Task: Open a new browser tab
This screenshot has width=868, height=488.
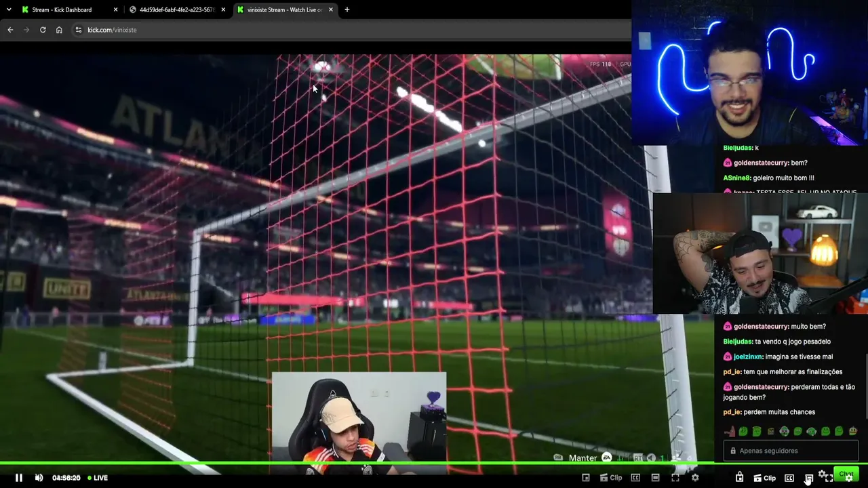Action: 347,9
